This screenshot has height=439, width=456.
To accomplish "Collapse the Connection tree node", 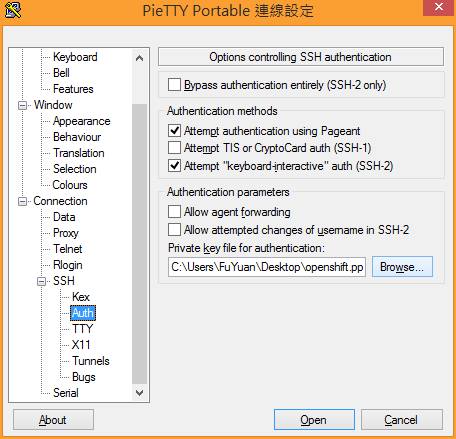I will click(x=22, y=201).
